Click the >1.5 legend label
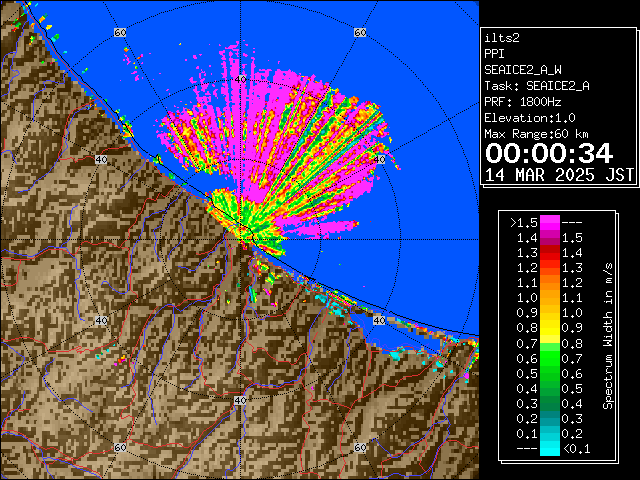 [x=524, y=223]
